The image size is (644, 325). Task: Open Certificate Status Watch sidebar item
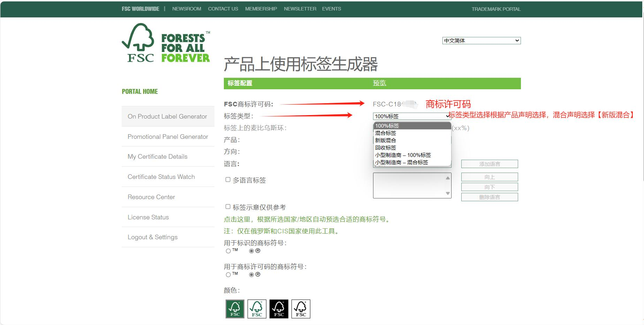pyautogui.click(x=168, y=177)
